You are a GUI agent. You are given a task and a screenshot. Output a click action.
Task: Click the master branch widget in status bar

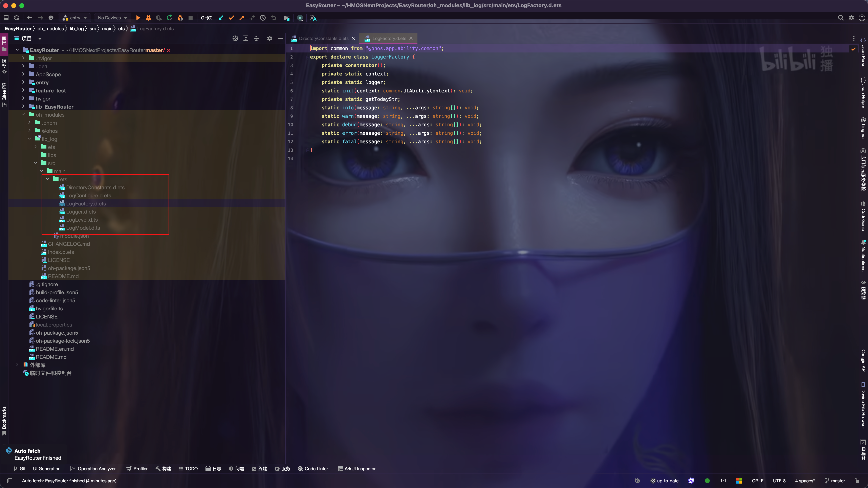click(835, 481)
